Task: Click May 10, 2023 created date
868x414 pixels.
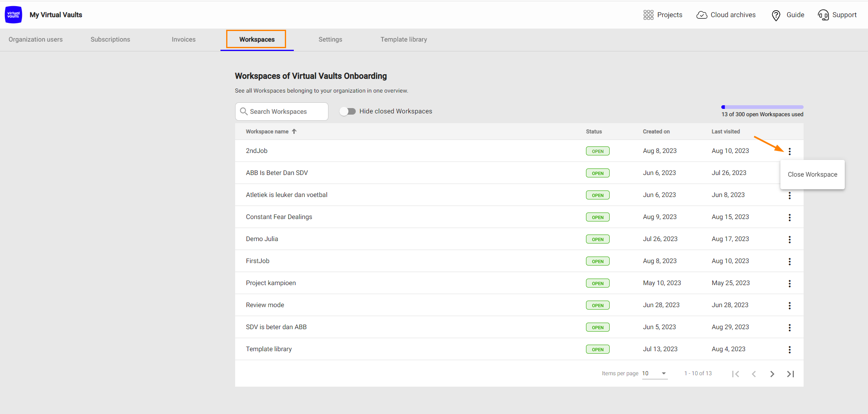Action: (x=662, y=283)
